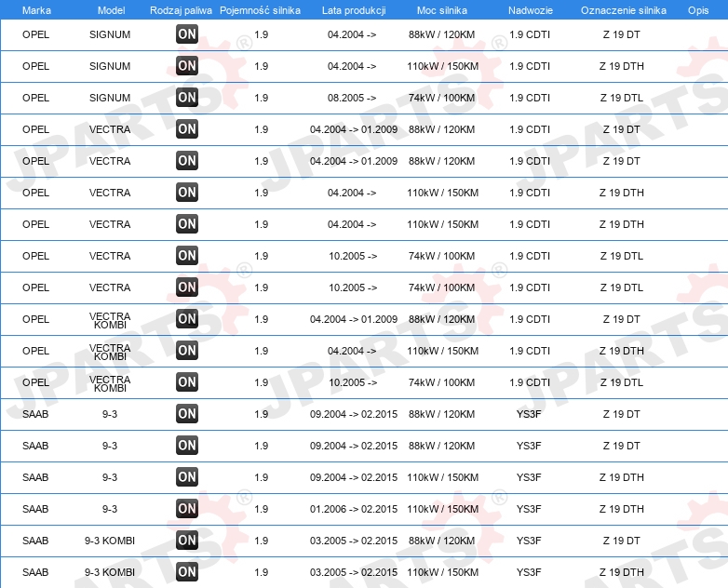Click the Pojemność silnika column header
Screen dimensions: 728x588
click(260, 10)
